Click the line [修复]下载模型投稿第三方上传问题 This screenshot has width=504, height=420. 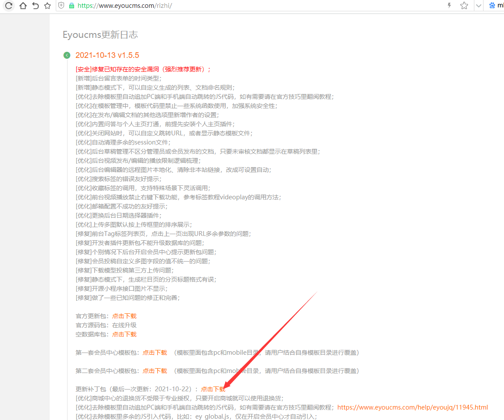pos(125,270)
